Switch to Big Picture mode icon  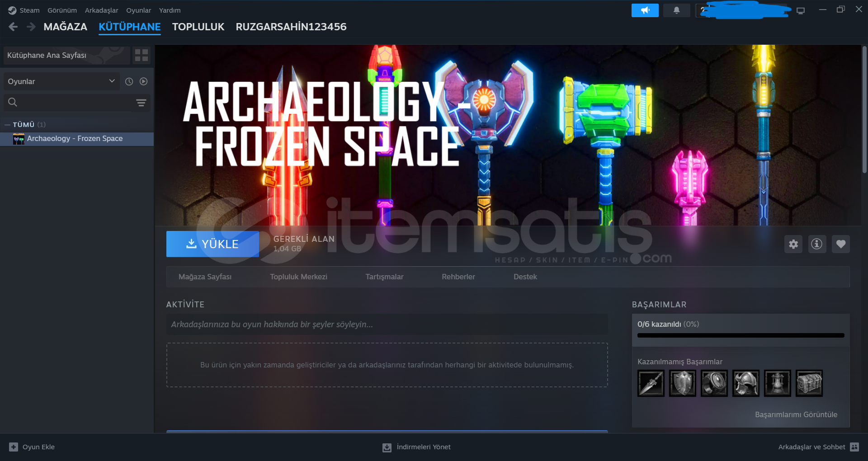click(801, 10)
